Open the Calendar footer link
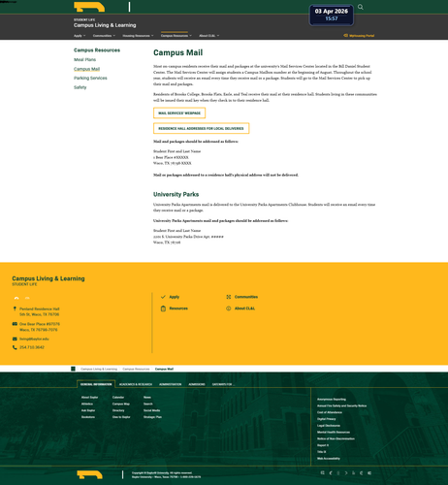This screenshot has height=485, width=448. point(118,397)
